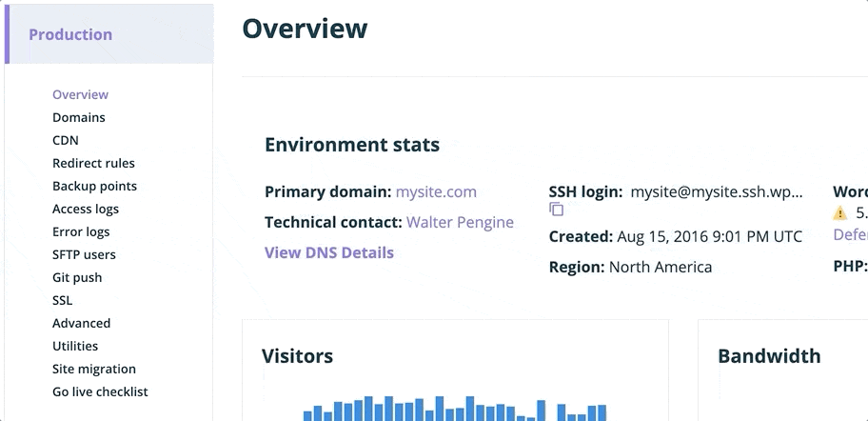Go to the Git push page
Image resolution: width=868 pixels, height=421 pixels.
(x=77, y=277)
